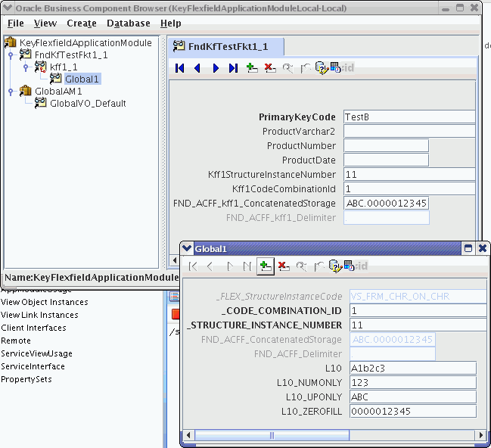
Task: Select Global1 tree node
Action: coord(82,79)
